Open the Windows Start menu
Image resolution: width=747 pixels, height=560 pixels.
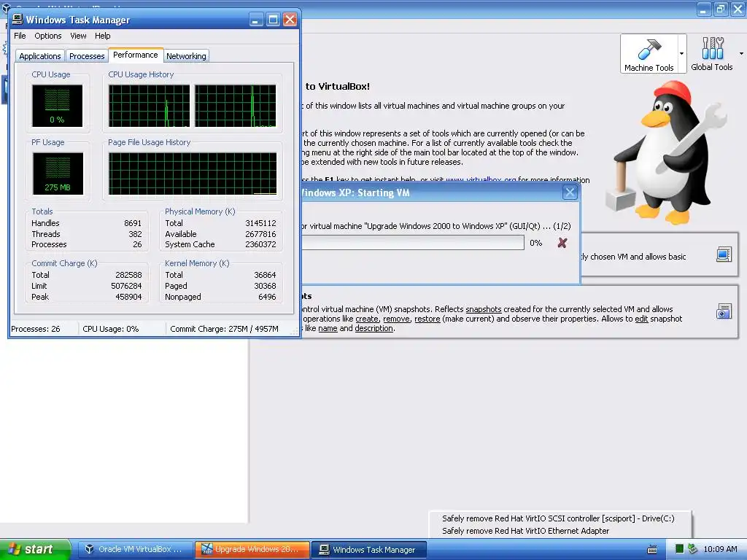(x=34, y=549)
